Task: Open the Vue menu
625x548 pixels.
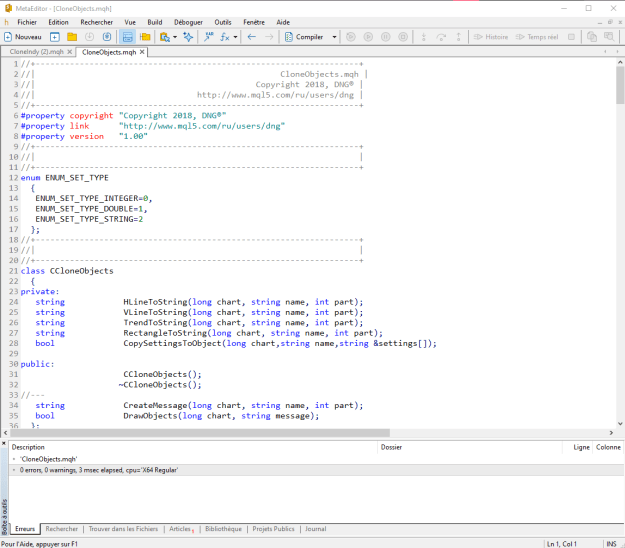Action: (x=130, y=22)
